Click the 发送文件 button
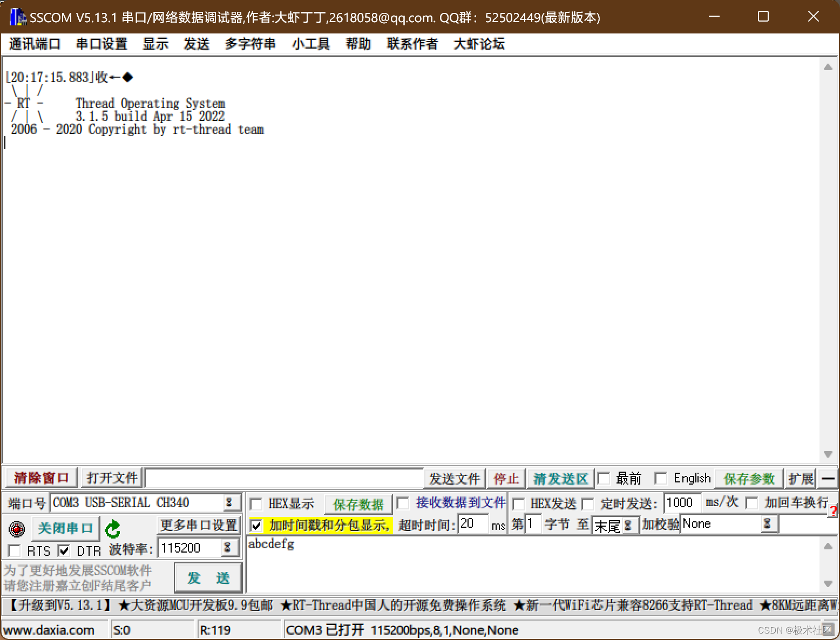This screenshot has width=840, height=640. [x=455, y=479]
